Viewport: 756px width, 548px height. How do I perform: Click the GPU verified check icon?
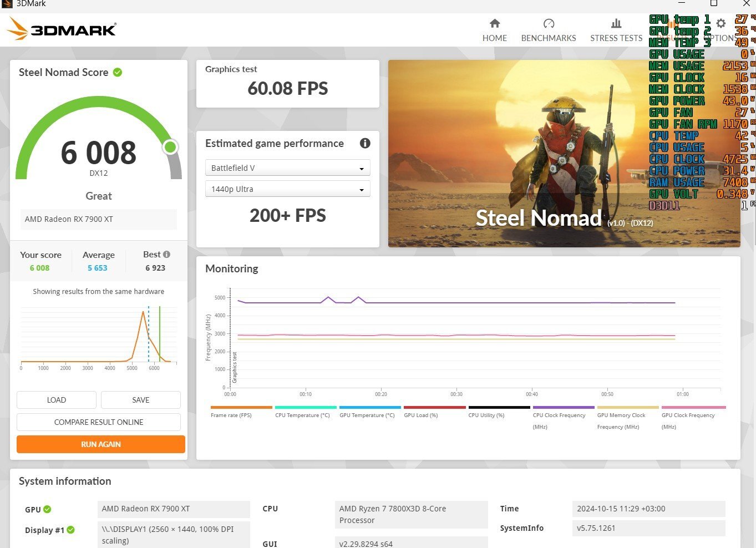point(47,509)
